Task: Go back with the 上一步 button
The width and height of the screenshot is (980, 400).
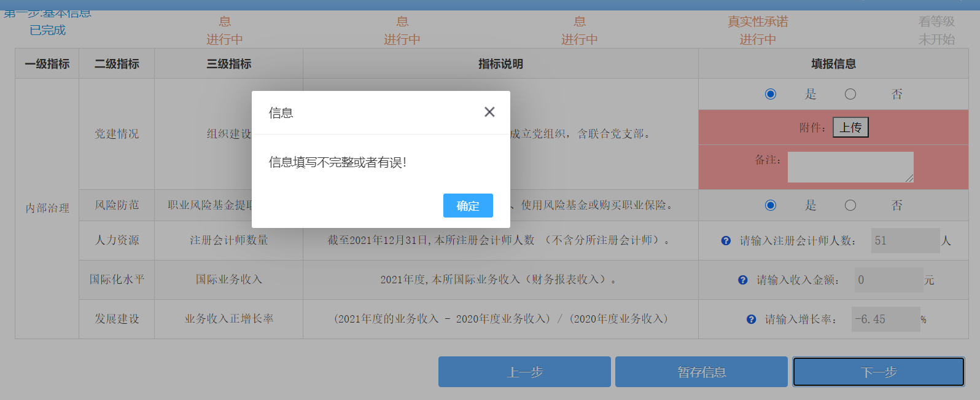Action: click(x=524, y=372)
